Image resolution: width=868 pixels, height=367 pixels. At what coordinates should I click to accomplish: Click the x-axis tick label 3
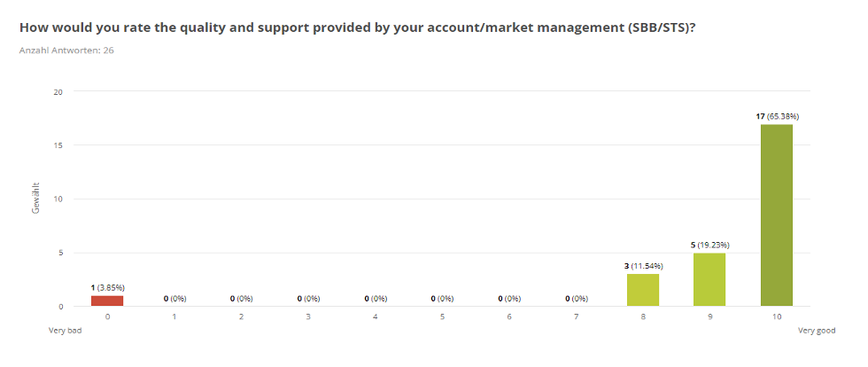click(308, 316)
